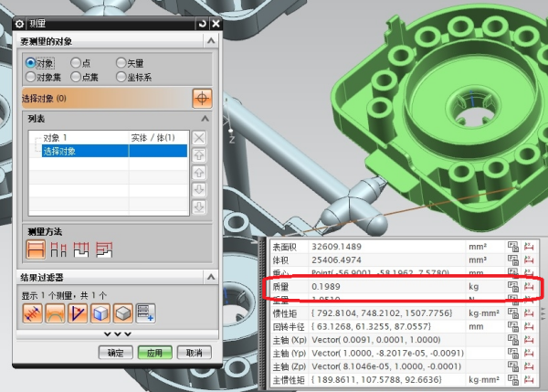Collapse the 结果过滤器 section
This screenshot has height=392, width=548.
coord(212,277)
